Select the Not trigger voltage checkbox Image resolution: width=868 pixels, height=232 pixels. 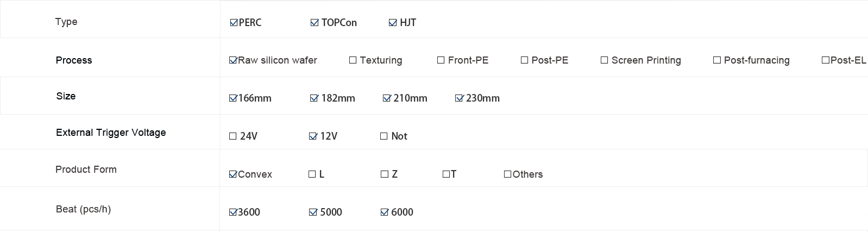(384, 136)
